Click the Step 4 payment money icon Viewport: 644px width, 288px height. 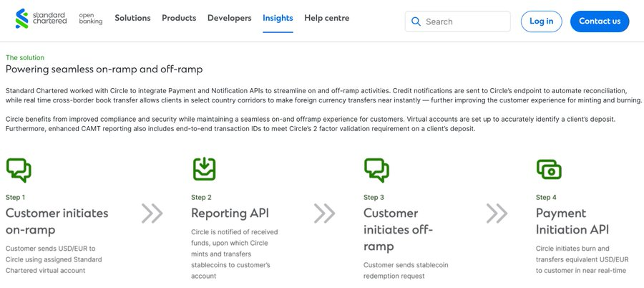tap(549, 170)
